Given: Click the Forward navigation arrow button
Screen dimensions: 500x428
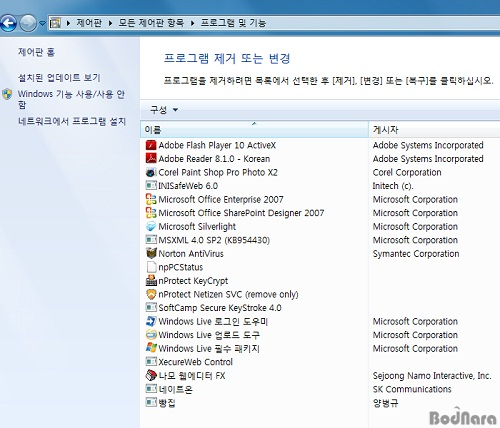Looking at the screenshot, I should pyautogui.click(x=28, y=23).
